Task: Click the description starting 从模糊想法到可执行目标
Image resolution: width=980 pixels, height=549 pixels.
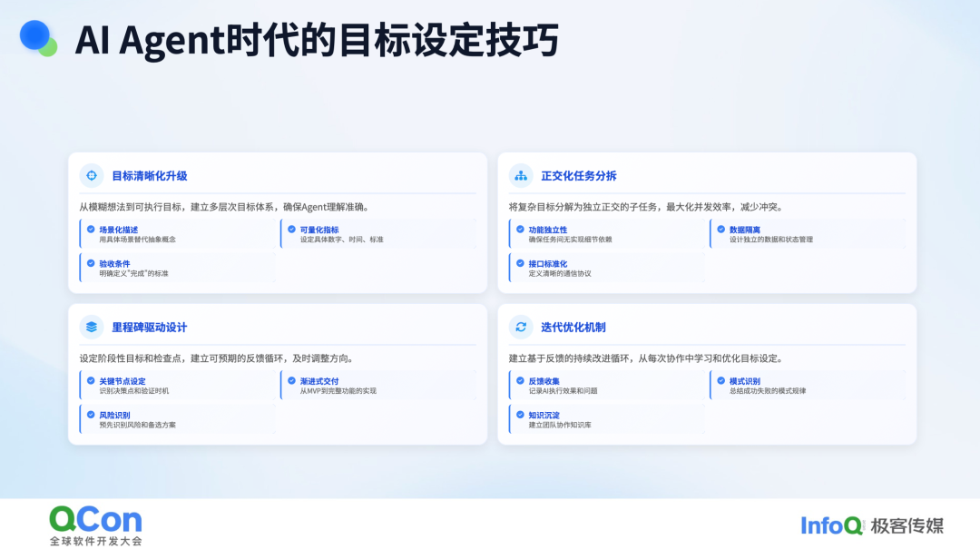Action: point(224,207)
